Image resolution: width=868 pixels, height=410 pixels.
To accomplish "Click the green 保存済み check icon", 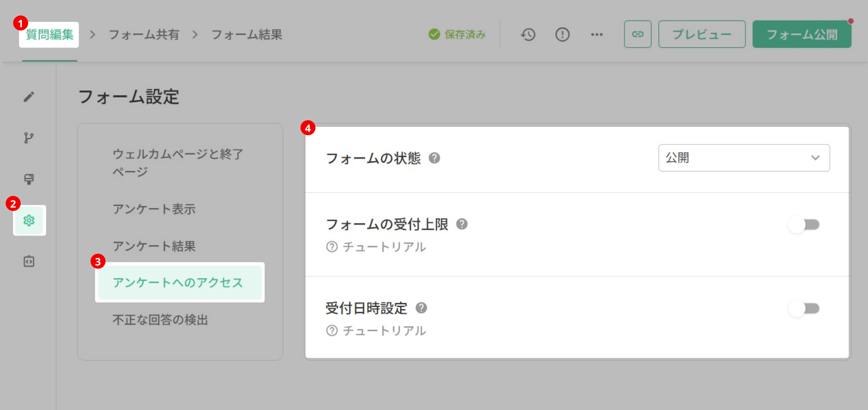I will click(x=434, y=34).
